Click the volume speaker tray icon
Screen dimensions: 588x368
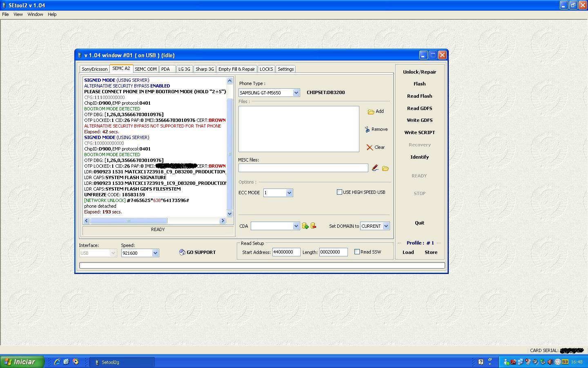coord(550,362)
